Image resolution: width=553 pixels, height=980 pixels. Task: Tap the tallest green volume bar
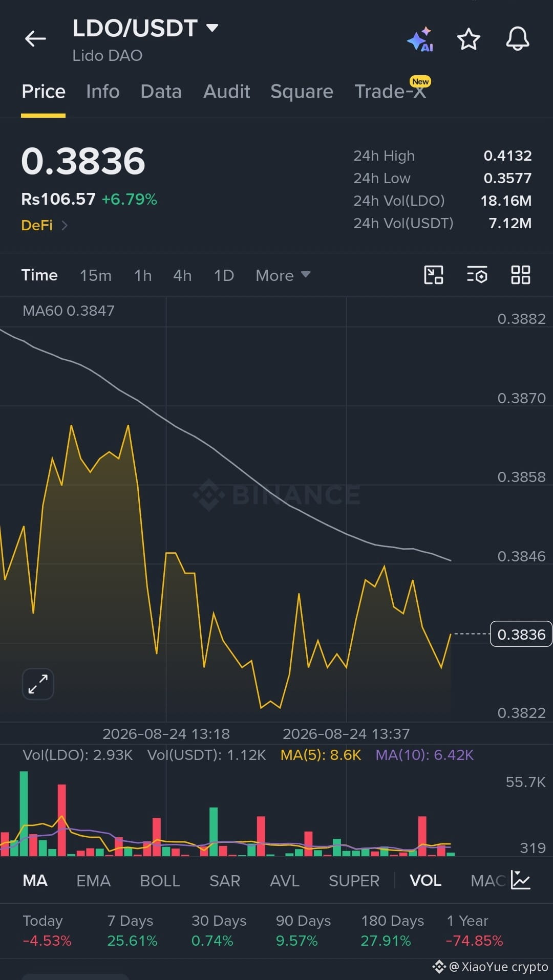tap(24, 813)
